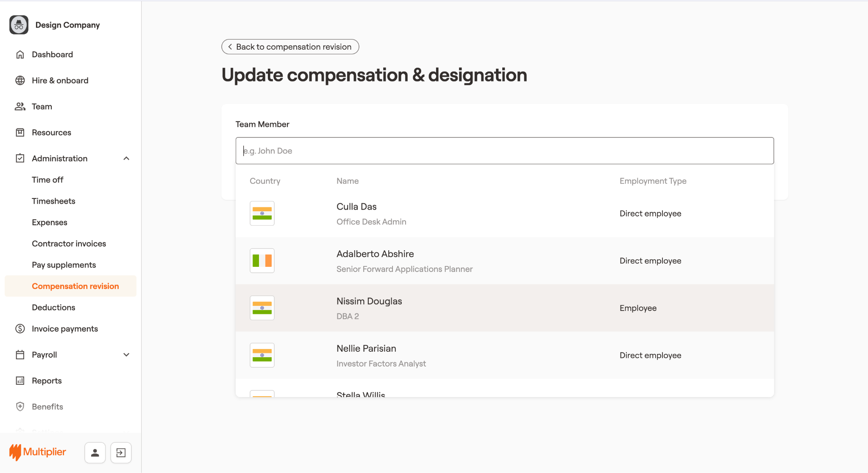The image size is (868, 473).
Task: Open the Contractor invoices menu item
Action: pos(69,243)
